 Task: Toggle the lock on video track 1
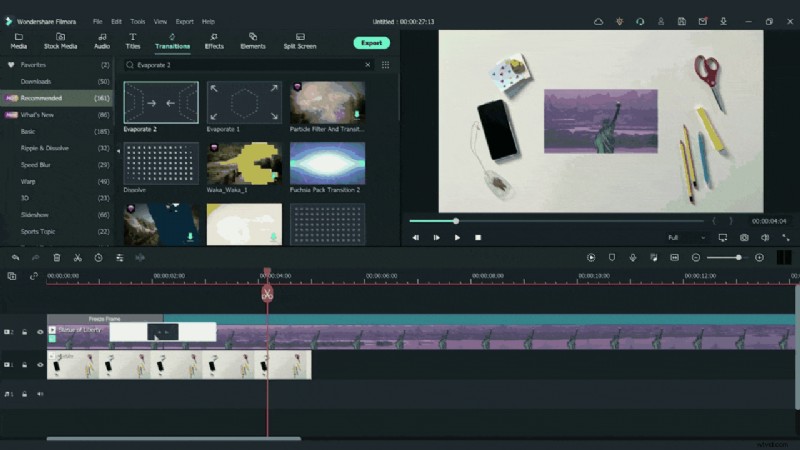pyautogui.click(x=25, y=365)
